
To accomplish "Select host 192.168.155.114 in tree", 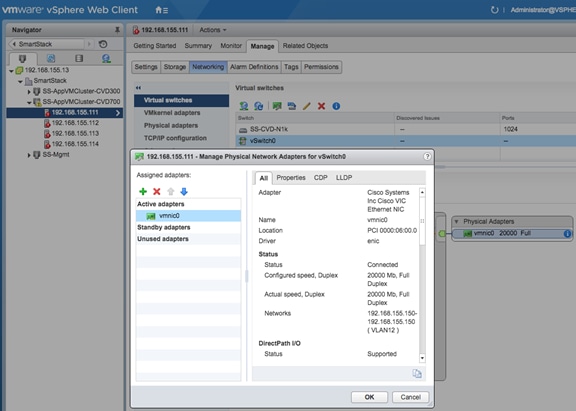I will click(75, 144).
